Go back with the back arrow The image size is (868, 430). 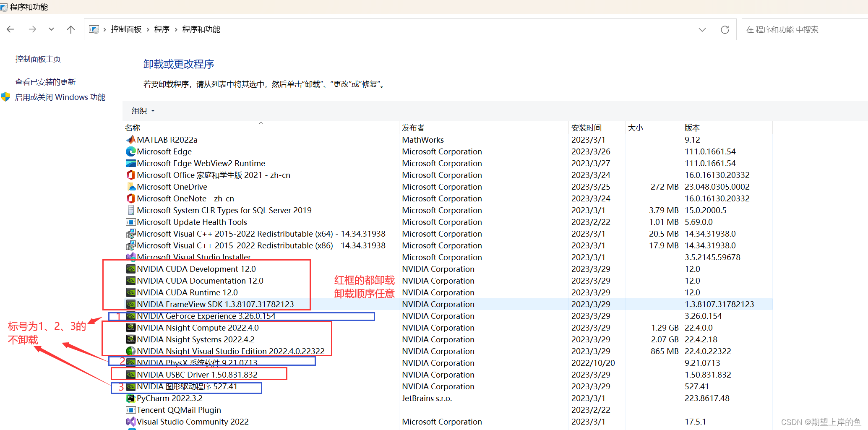click(x=10, y=29)
